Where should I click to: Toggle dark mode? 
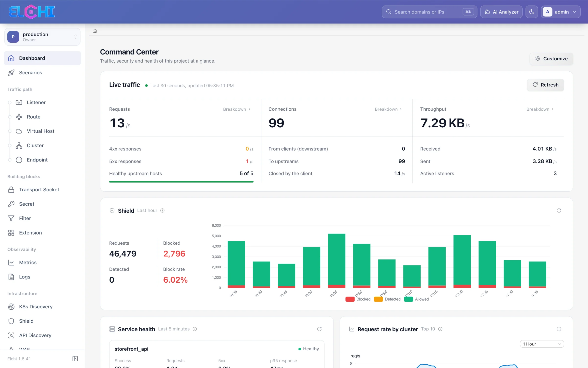(532, 12)
